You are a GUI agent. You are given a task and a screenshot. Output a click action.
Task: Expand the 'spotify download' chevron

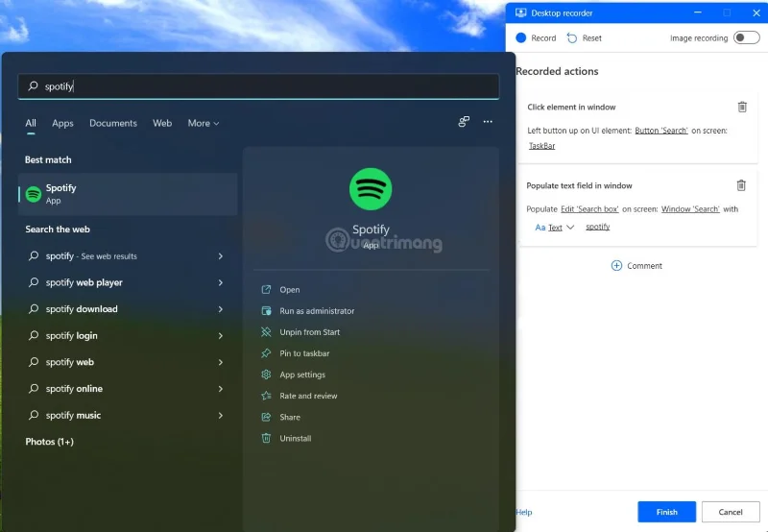221,309
